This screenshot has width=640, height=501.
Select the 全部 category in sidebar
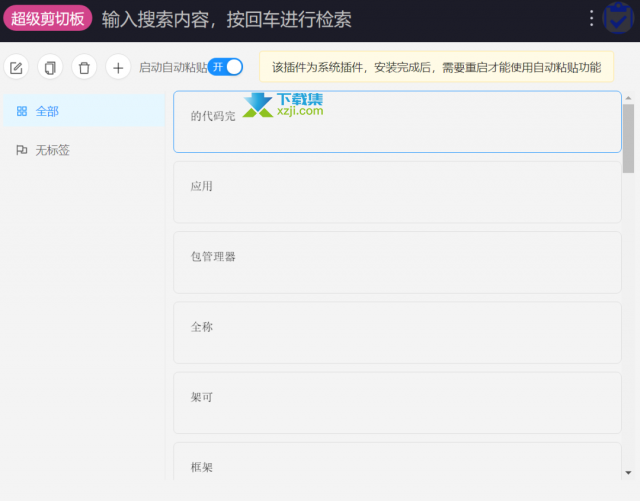(x=84, y=111)
